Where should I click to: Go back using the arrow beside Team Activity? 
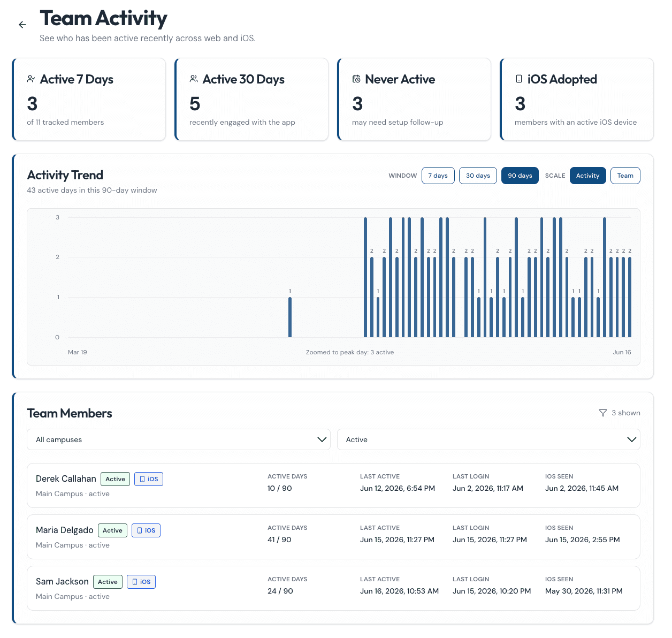(x=22, y=25)
